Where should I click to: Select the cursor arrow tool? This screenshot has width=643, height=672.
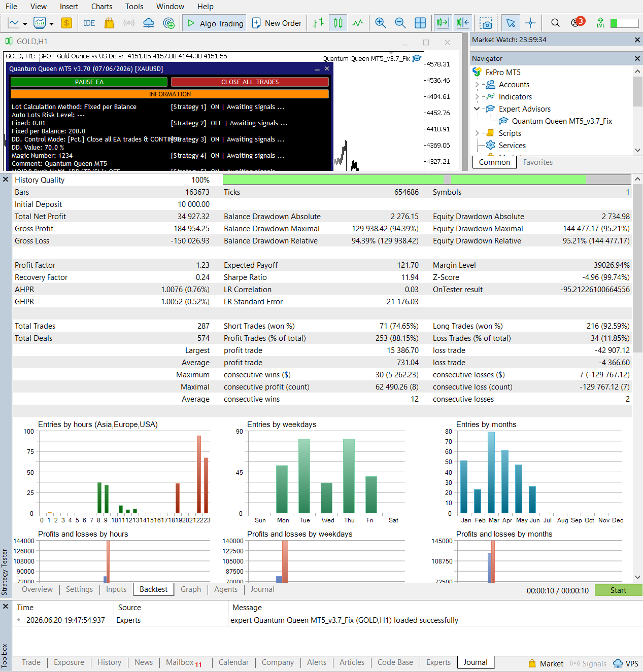click(511, 23)
